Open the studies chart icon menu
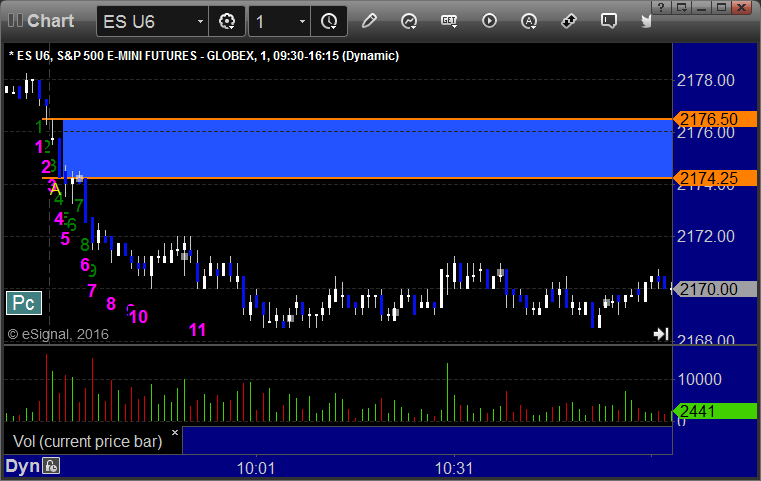This screenshot has width=761, height=481. (409, 21)
